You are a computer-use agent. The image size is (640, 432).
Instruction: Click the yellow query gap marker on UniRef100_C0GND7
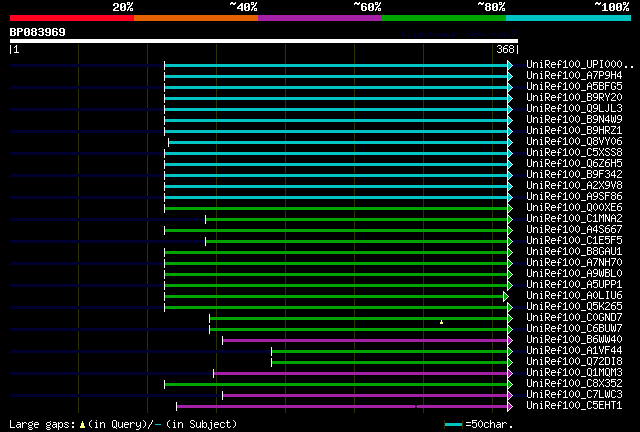[441, 322]
